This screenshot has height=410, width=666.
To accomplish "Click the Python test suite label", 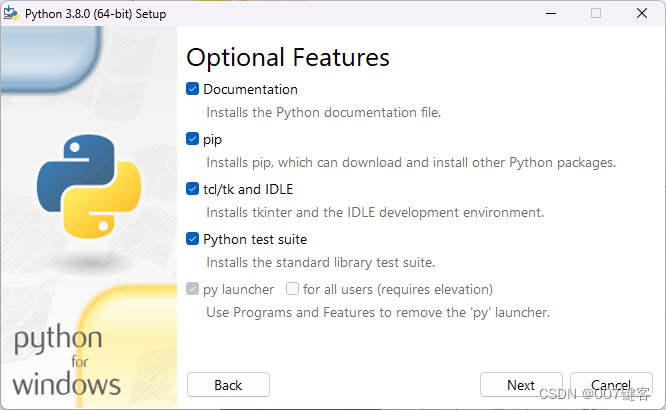I will 255,240.
